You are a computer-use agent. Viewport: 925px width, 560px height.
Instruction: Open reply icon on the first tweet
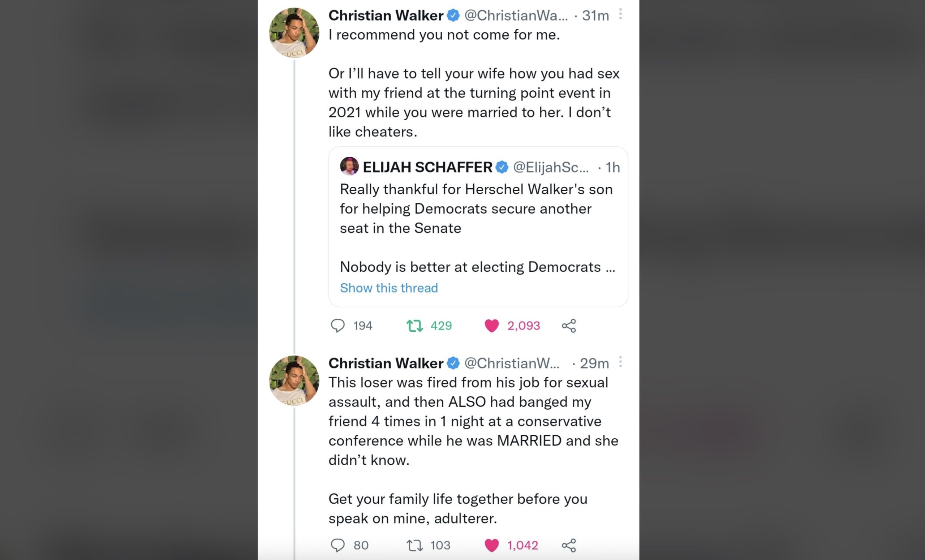(x=337, y=326)
